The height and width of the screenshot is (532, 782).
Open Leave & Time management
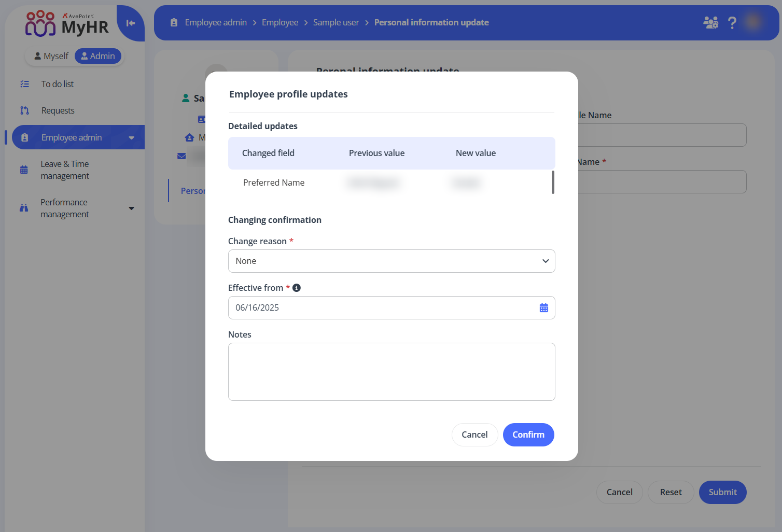(65, 170)
